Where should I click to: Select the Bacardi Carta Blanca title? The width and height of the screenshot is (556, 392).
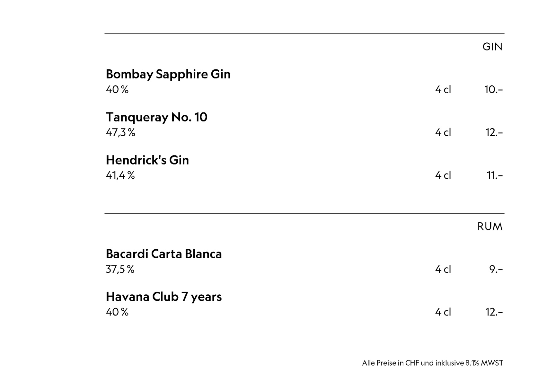tap(163, 254)
